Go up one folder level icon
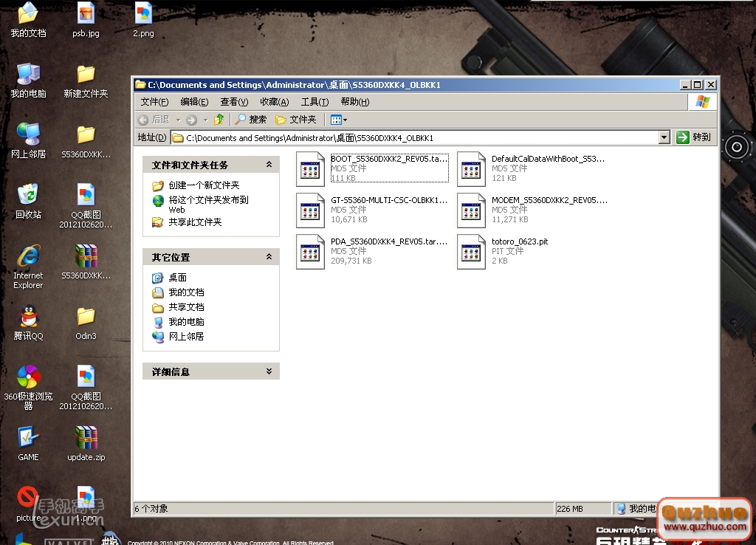756x545 pixels. pyautogui.click(x=219, y=119)
